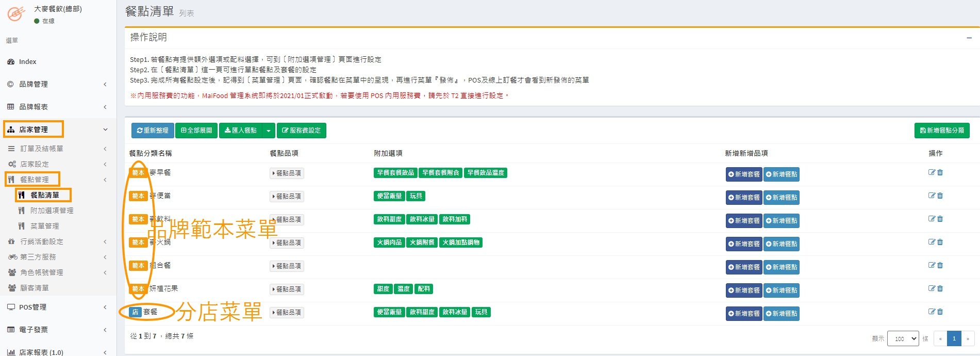Expand 餐點品項 for 套餐 row
Viewport: 980px width, 356px height.
[x=287, y=313]
